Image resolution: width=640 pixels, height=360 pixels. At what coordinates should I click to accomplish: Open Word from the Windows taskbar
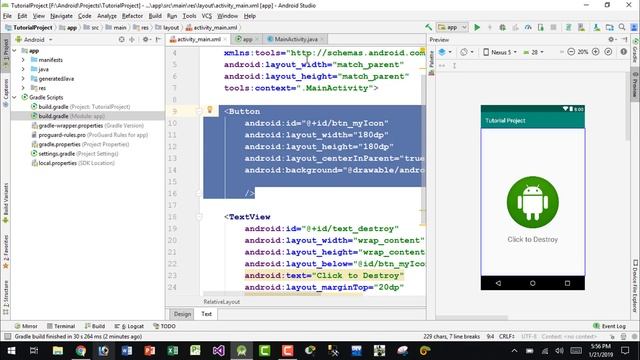tap(127, 351)
